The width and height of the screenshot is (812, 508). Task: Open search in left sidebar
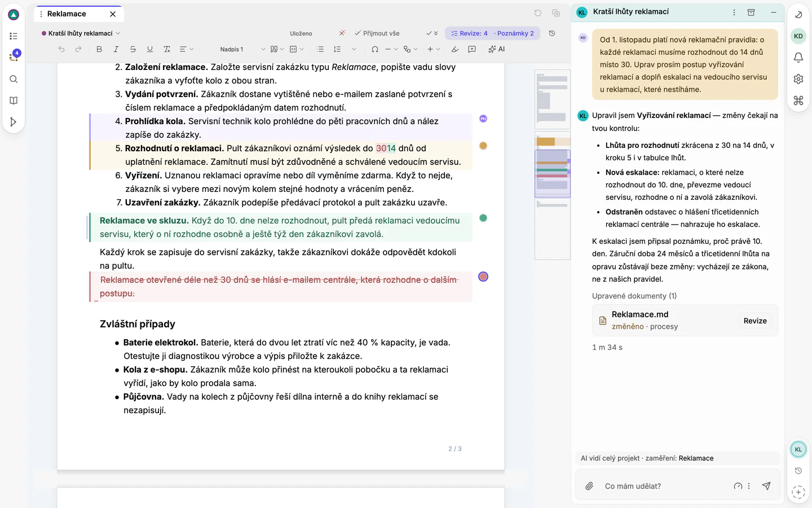14,79
